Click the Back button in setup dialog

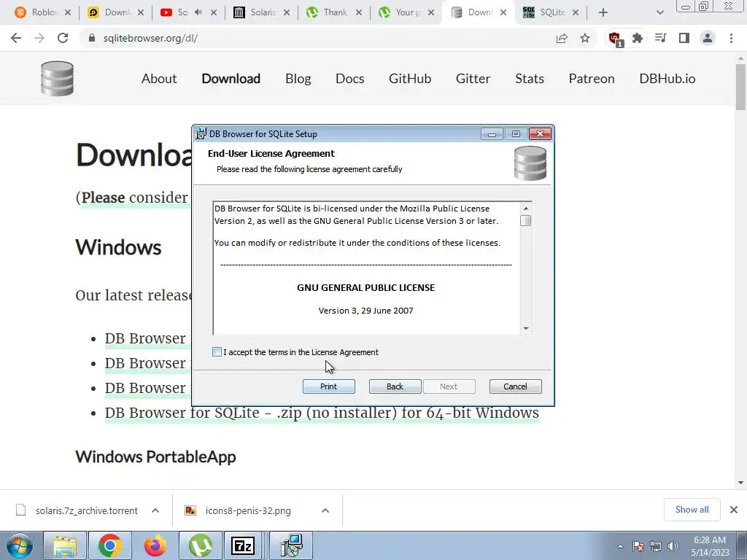point(395,386)
